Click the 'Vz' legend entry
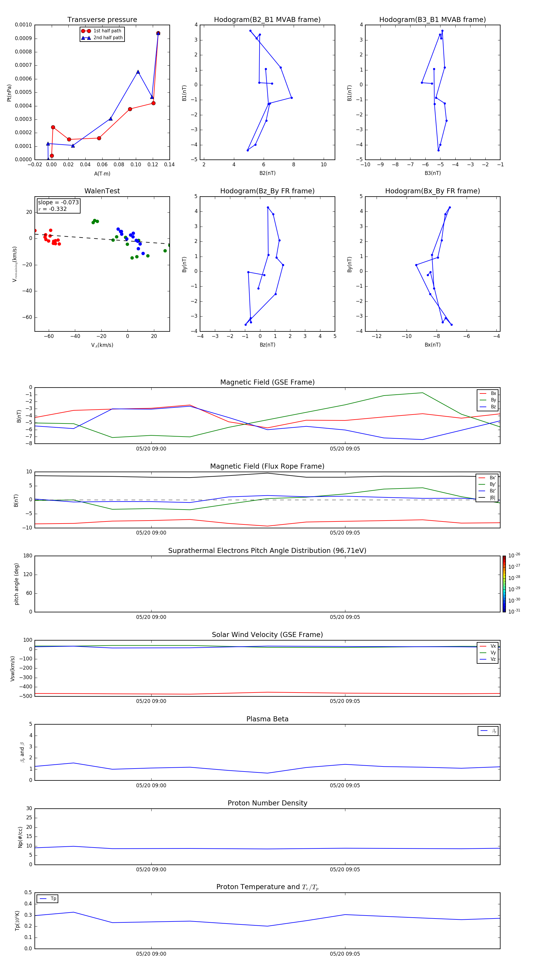This screenshot has width=535, height=980. (x=488, y=659)
